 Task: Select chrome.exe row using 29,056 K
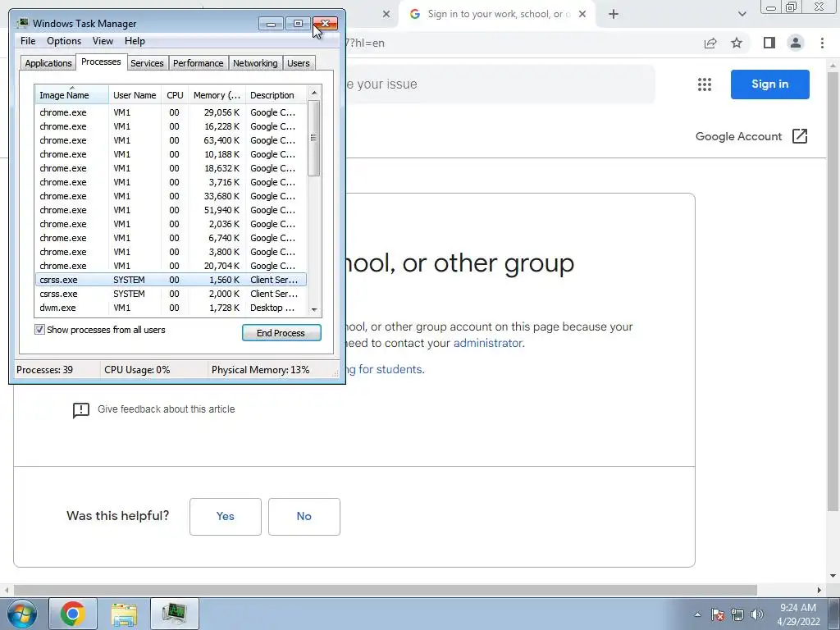click(x=171, y=112)
